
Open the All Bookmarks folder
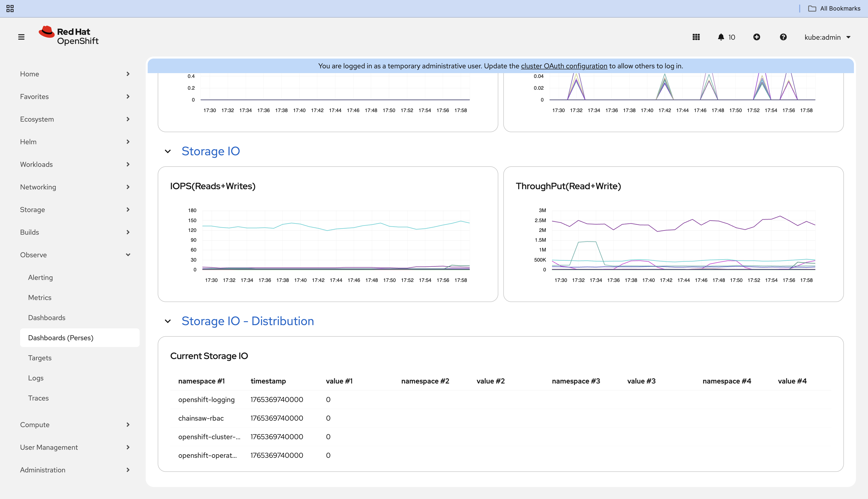[x=834, y=9]
